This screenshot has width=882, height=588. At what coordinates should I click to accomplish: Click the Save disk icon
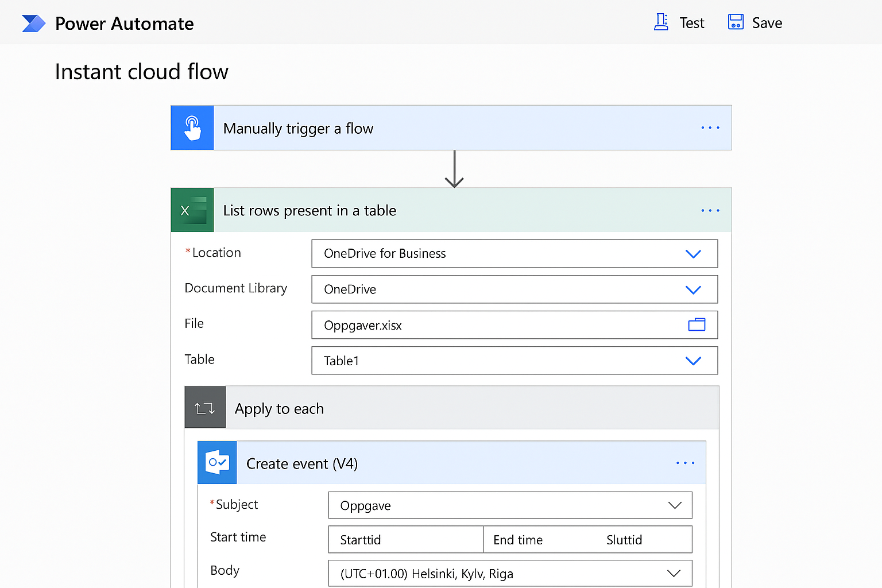coord(736,22)
